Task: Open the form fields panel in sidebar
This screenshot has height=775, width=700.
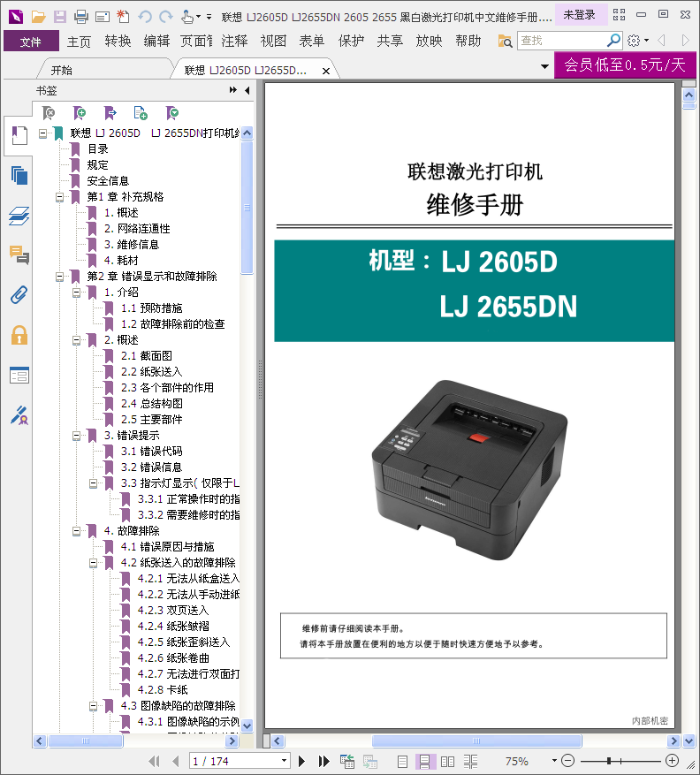Action: point(19,376)
